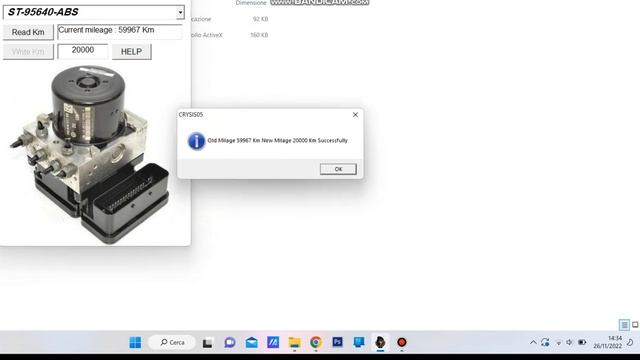Click the grayed Write Km button
Screen dimensions: 640x360
(28, 52)
